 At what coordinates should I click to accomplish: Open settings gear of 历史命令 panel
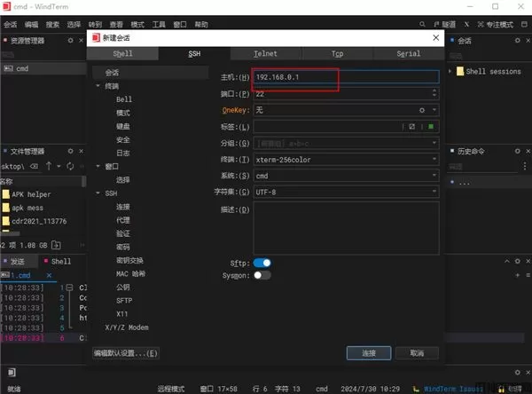[x=518, y=151]
